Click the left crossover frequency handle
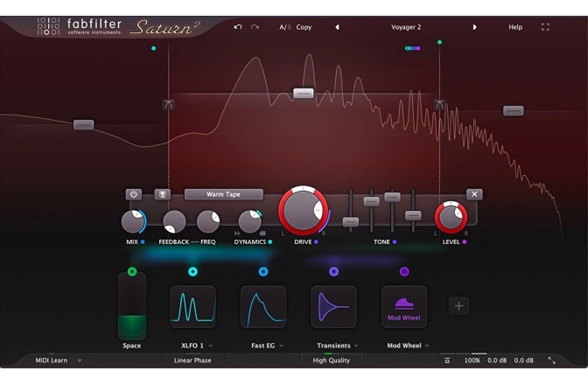Screen dimensions: 588x385 [x=168, y=104]
